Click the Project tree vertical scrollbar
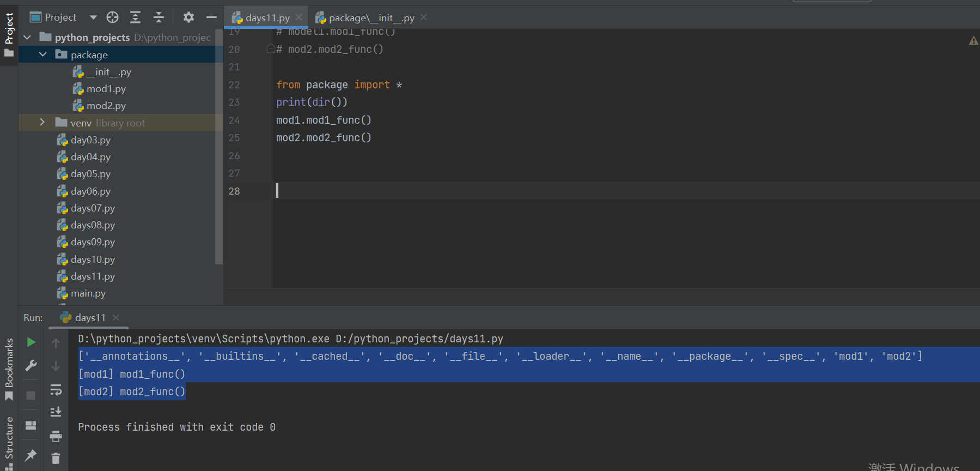Image resolution: width=980 pixels, height=471 pixels. click(x=219, y=147)
